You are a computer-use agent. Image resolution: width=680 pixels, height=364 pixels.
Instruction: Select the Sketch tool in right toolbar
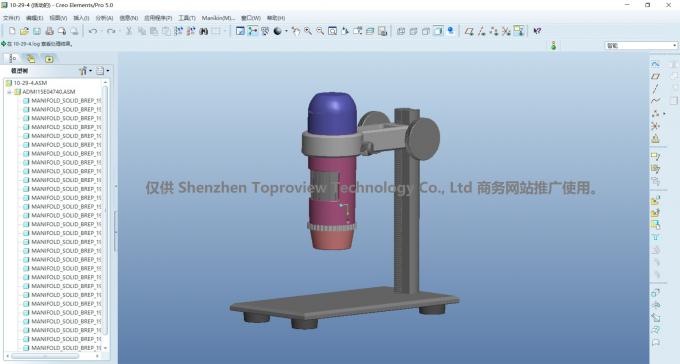tap(655, 64)
